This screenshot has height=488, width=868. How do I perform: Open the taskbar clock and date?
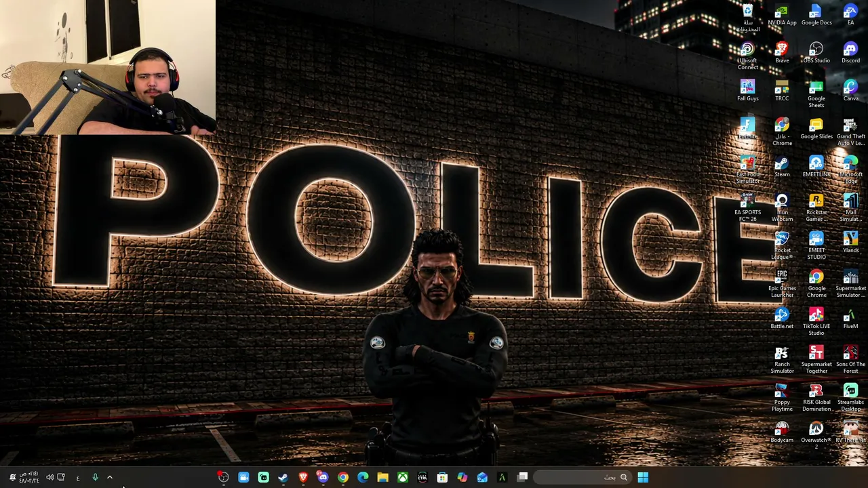point(29,477)
